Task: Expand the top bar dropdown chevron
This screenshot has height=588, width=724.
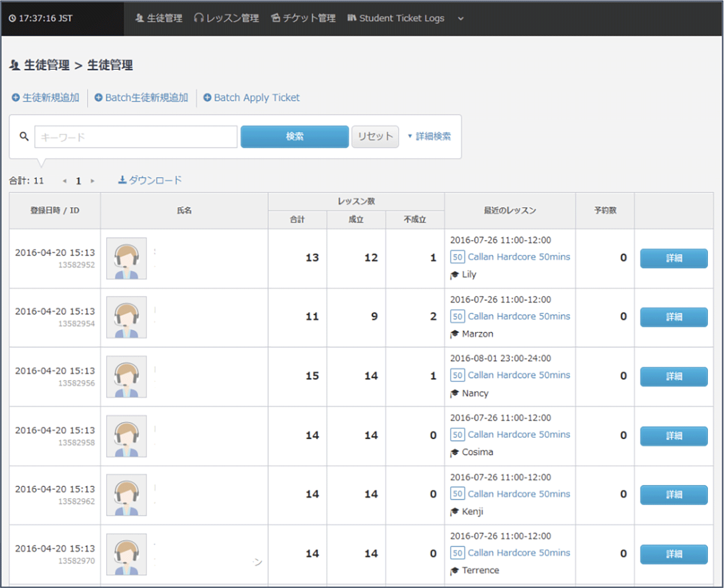Action: (461, 19)
